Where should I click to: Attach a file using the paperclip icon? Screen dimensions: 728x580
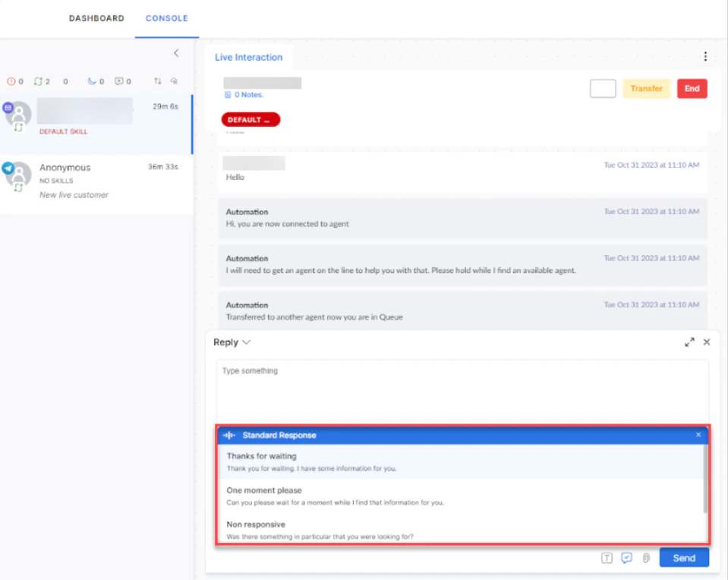(x=646, y=558)
